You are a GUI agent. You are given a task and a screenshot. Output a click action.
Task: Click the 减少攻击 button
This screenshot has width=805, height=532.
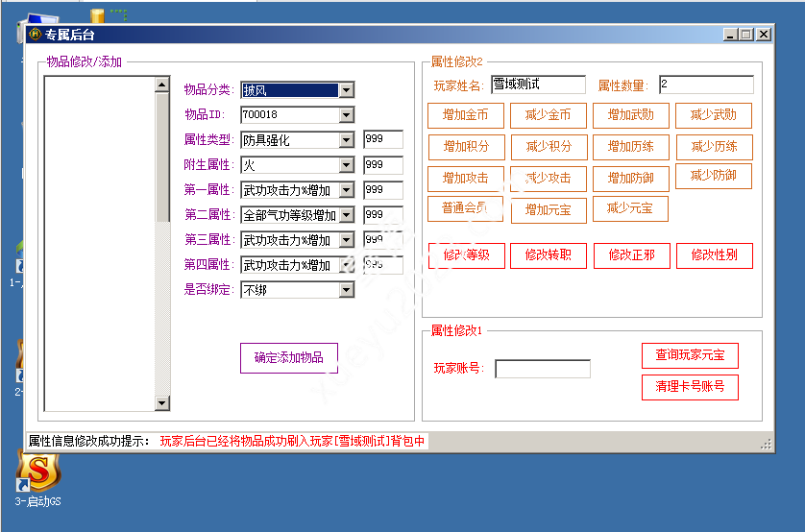pos(549,179)
